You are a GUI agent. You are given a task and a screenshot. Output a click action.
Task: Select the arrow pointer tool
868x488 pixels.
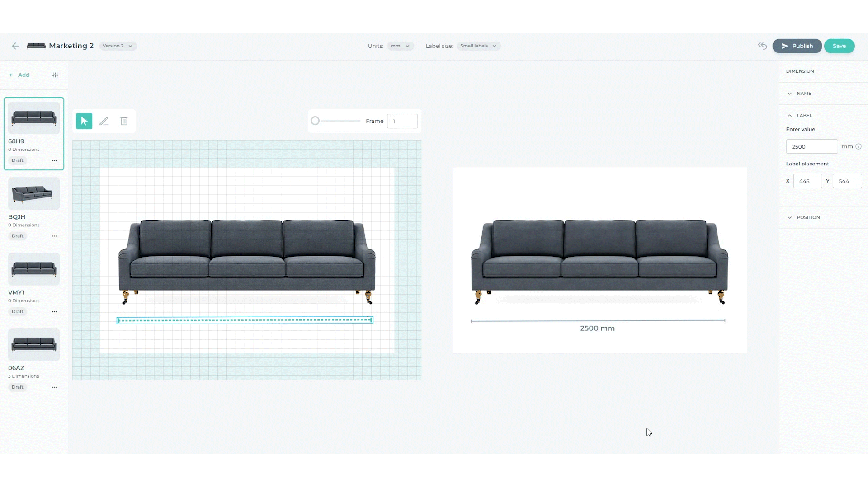point(84,121)
